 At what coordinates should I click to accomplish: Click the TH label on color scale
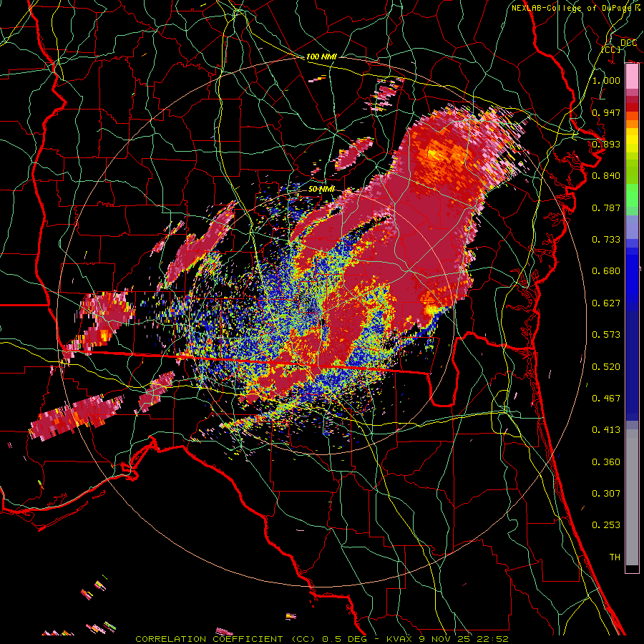[615, 557]
